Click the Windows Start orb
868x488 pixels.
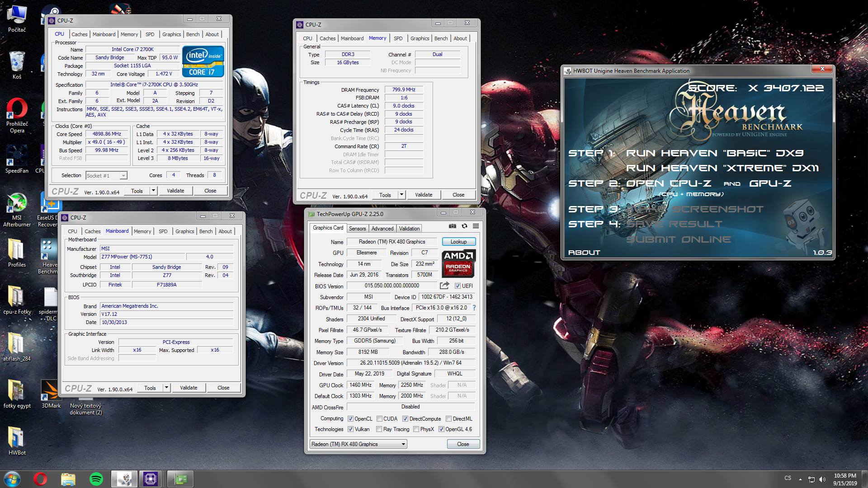[12, 479]
